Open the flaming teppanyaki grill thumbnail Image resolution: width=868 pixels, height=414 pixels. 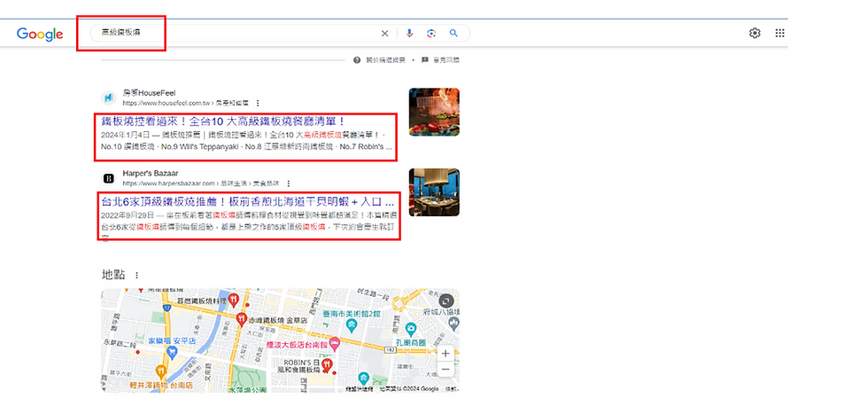434,112
